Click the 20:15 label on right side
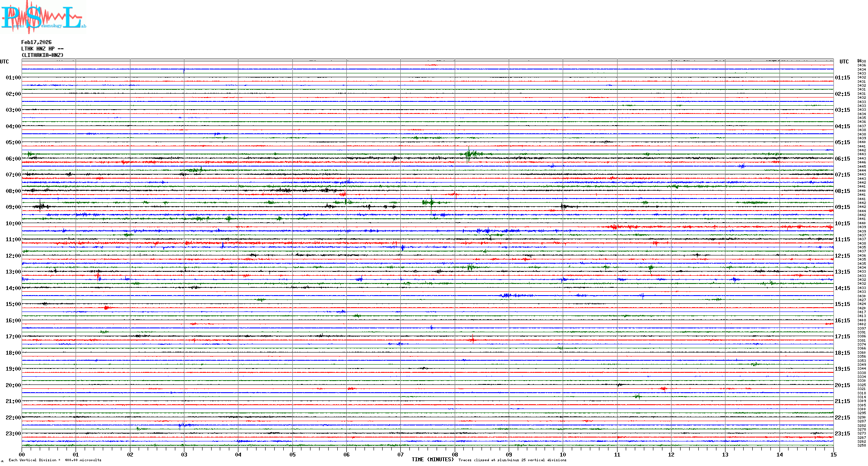The width and height of the screenshot is (868, 466). click(842, 385)
